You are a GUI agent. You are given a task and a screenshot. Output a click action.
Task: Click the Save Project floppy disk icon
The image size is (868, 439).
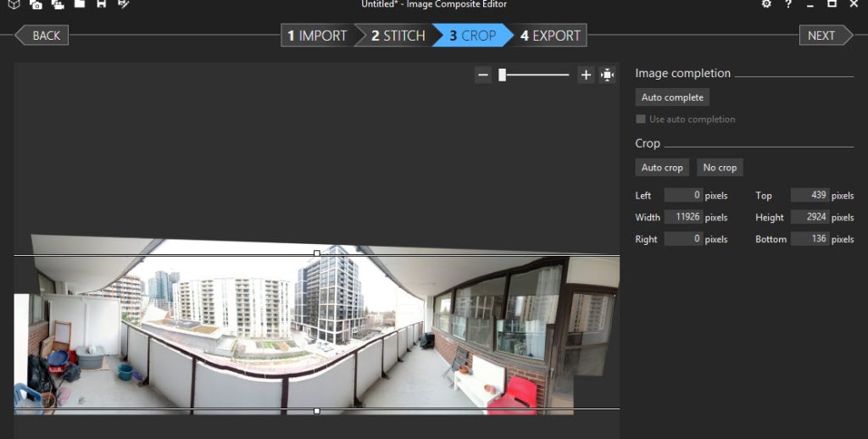click(x=101, y=4)
